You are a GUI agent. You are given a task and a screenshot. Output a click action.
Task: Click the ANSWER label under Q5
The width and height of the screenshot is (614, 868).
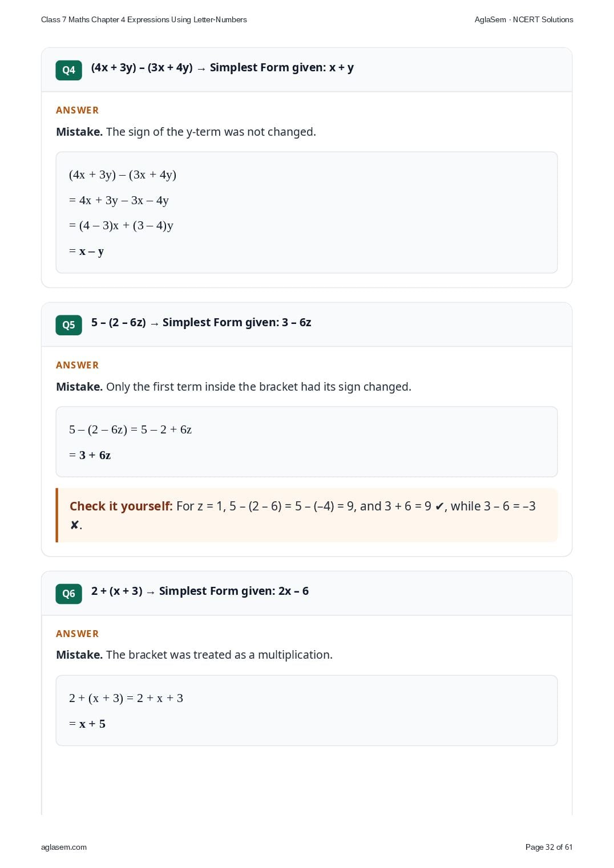[x=77, y=365]
